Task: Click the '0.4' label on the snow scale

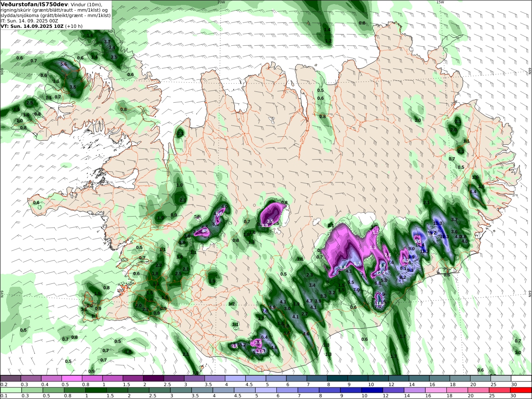Action: coord(45,384)
